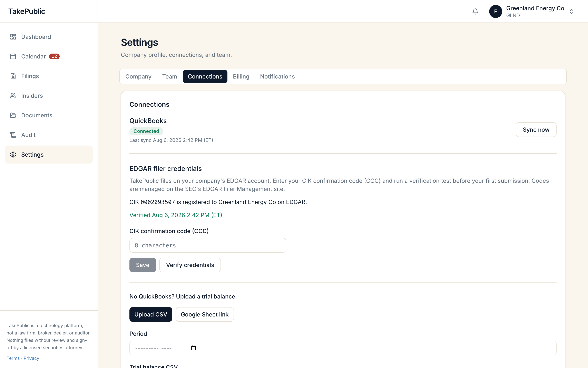
Task: Click Verified Aug 6, 2026 text
Action: tap(176, 215)
